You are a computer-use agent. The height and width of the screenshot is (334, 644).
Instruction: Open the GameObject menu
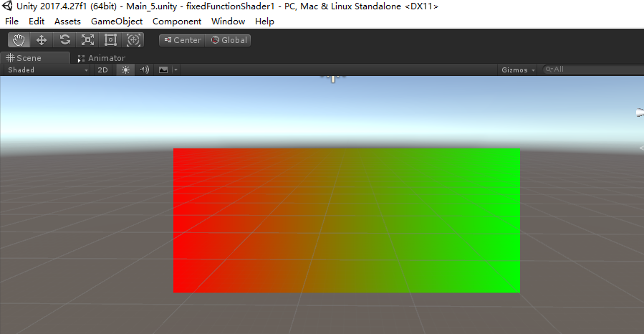pyautogui.click(x=117, y=22)
